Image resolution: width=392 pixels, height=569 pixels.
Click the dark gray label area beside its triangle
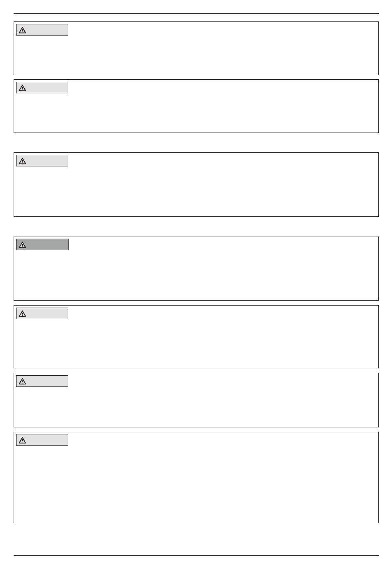click(47, 245)
